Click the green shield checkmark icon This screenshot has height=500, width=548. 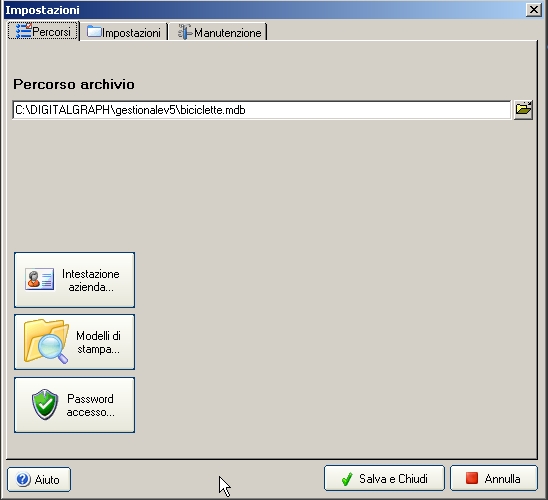click(45, 404)
